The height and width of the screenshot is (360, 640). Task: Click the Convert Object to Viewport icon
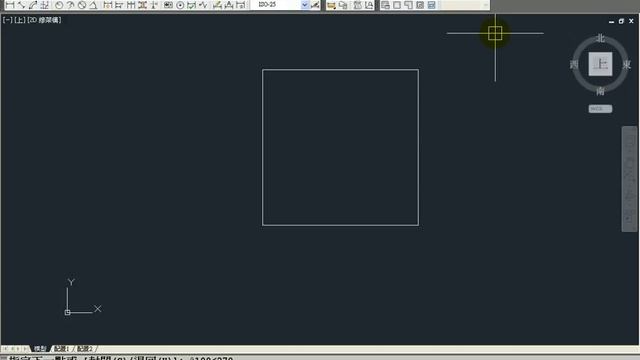point(420,5)
